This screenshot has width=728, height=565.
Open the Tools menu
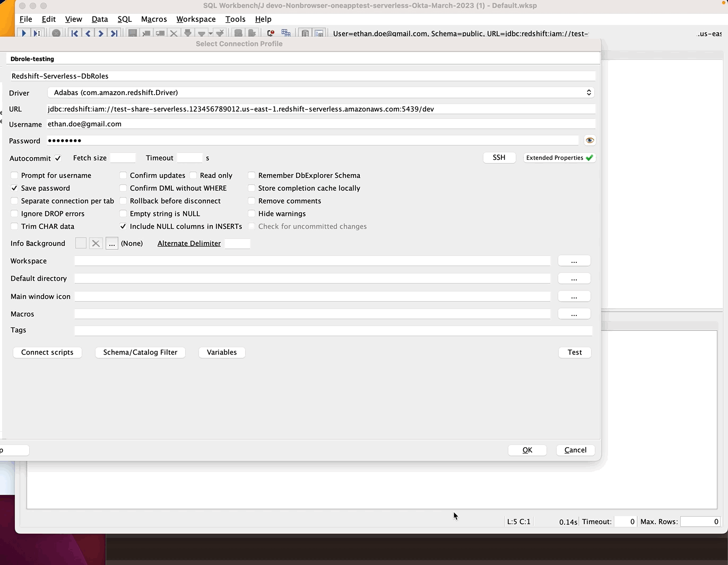click(x=236, y=19)
